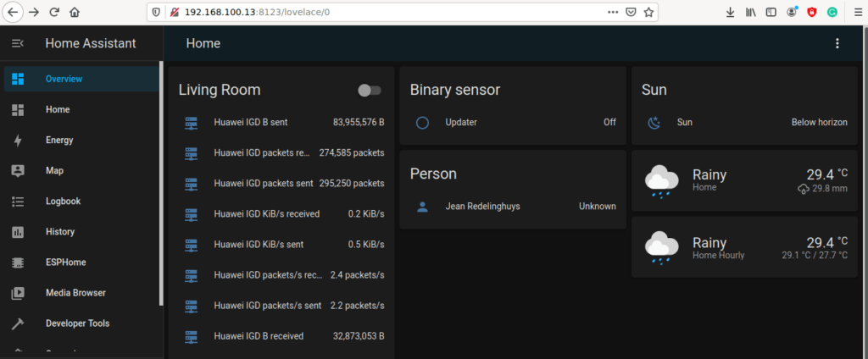Click server icon beside 274,585 packets
This screenshot has width=868, height=359.
tap(191, 152)
